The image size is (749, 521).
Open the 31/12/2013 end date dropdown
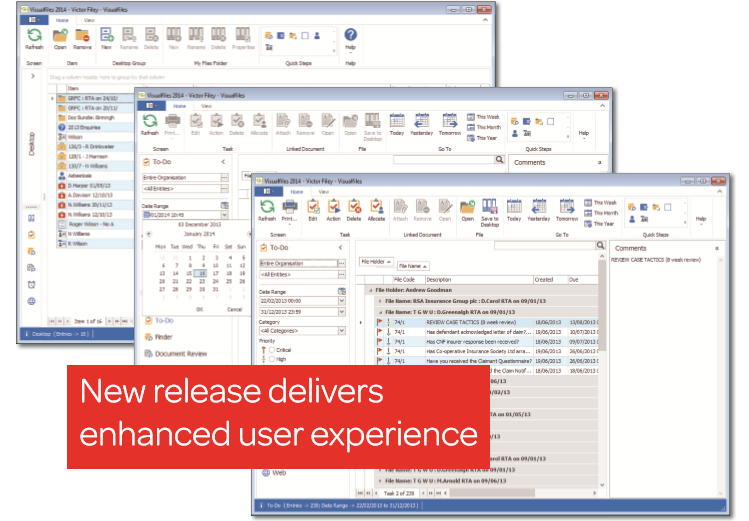(342, 312)
